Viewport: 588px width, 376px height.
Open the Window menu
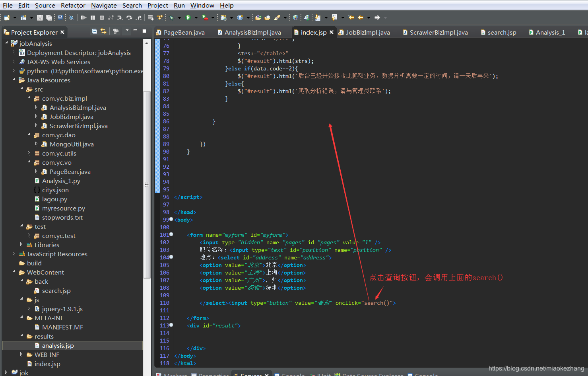coord(202,5)
